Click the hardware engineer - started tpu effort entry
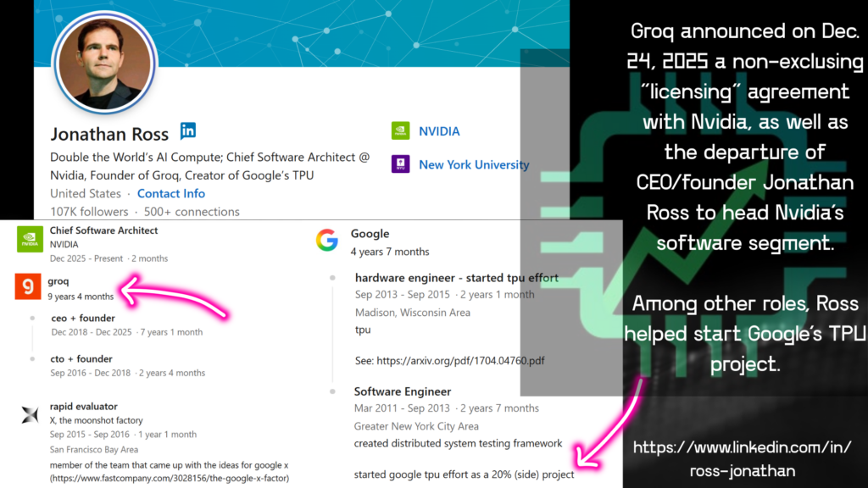 457,277
